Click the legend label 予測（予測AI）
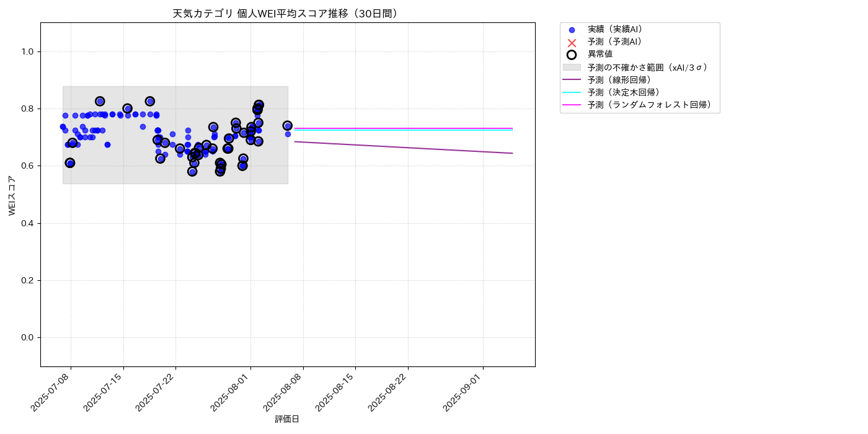 [x=615, y=42]
